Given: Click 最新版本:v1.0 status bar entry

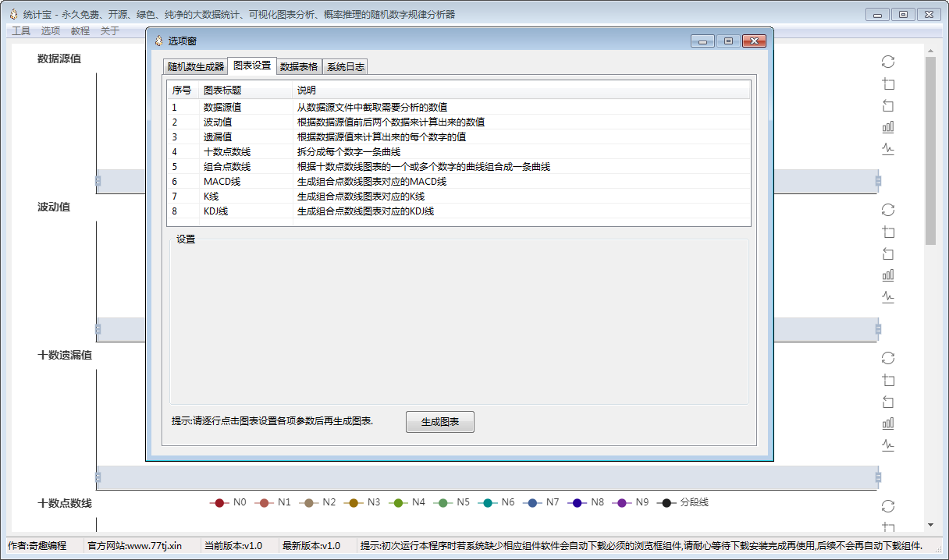Looking at the screenshot, I should (x=311, y=545).
